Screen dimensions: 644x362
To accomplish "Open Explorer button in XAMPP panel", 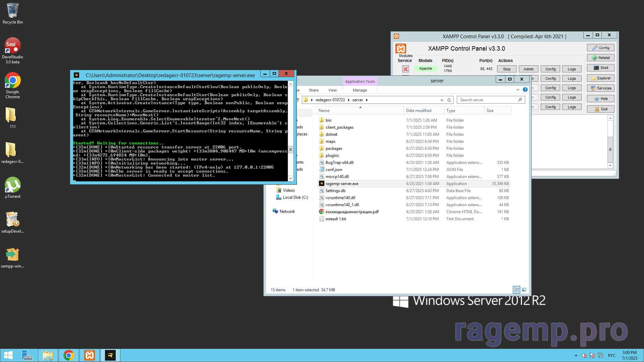I will pos(601,78).
